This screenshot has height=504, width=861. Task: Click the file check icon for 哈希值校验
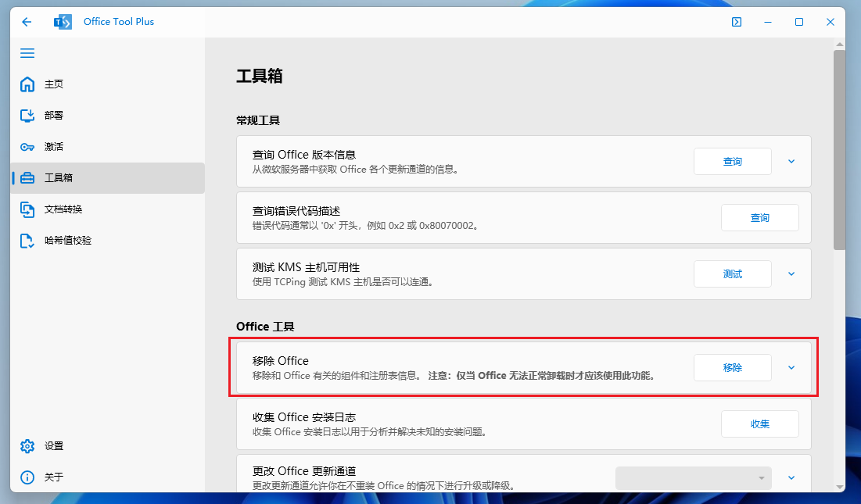coord(27,241)
